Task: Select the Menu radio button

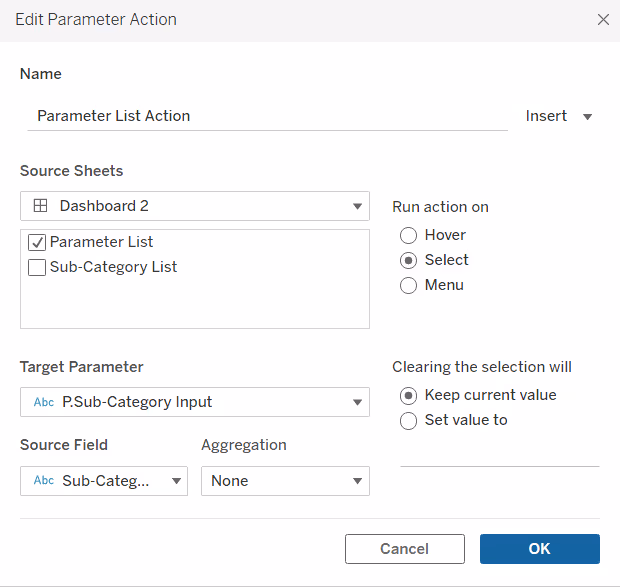Action: (x=408, y=285)
